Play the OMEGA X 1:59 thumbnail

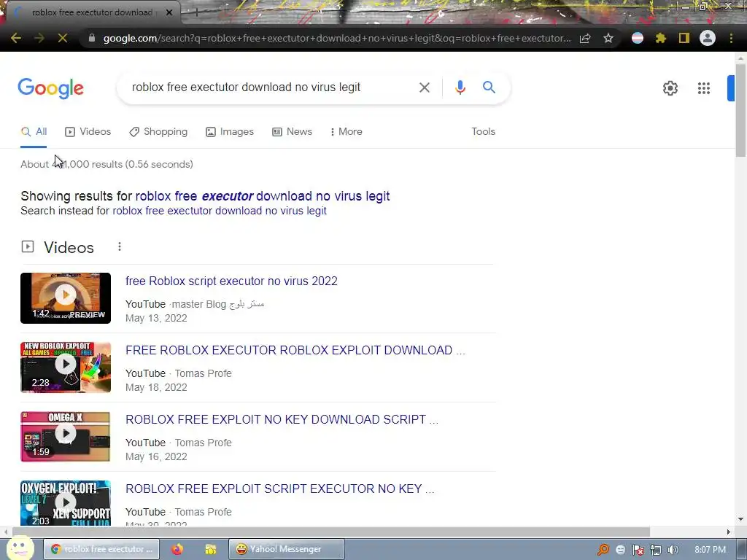(66, 437)
